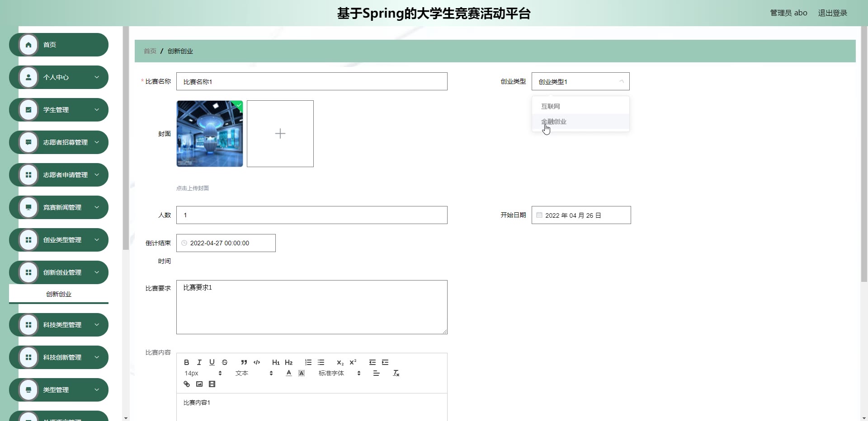Insert a bulleted list
Image resolution: width=868 pixels, height=421 pixels.
[321, 362]
